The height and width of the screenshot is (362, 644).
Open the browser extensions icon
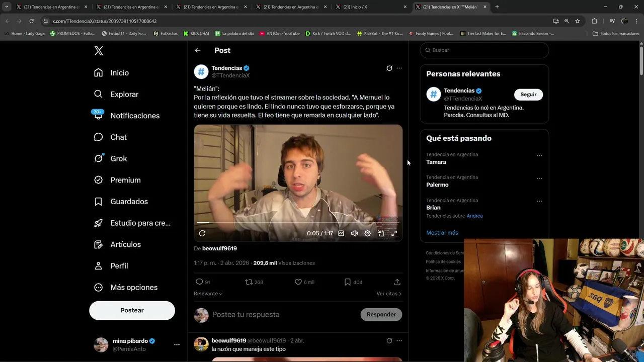click(x=595, y=21)
